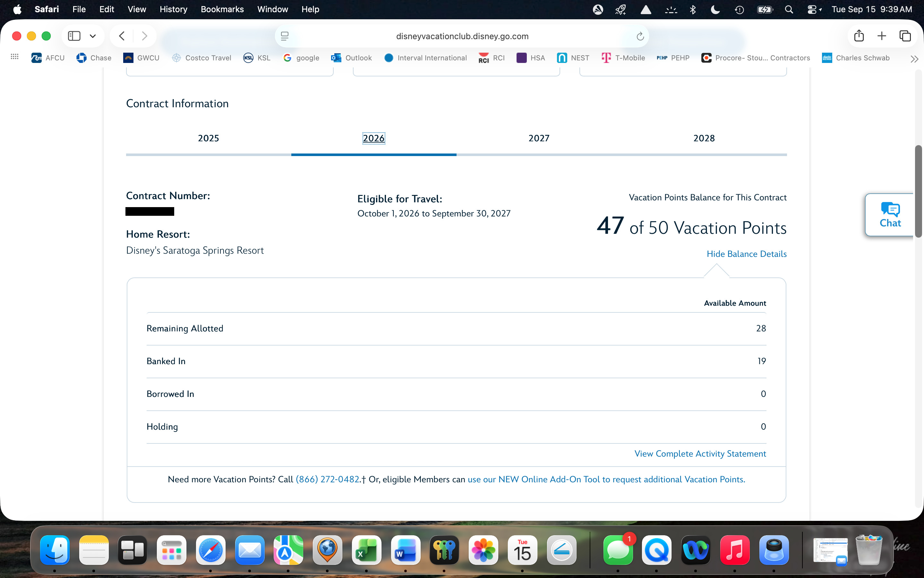Open the Safari sidebar toggle
Viewport: 924px width, 578px height.
[x=74, y=36]
